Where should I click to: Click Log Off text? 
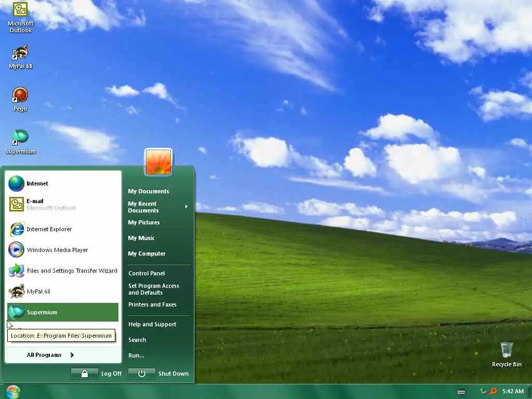coord(111,374)
